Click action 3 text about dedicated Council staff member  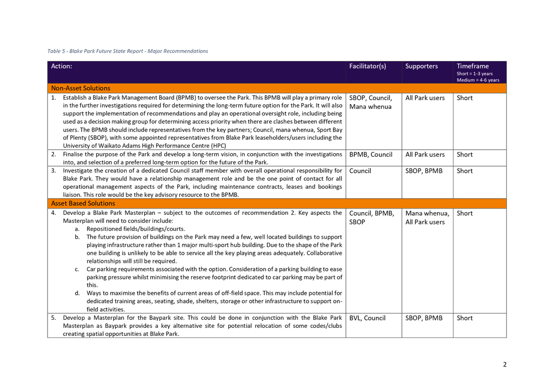(203, 183)
